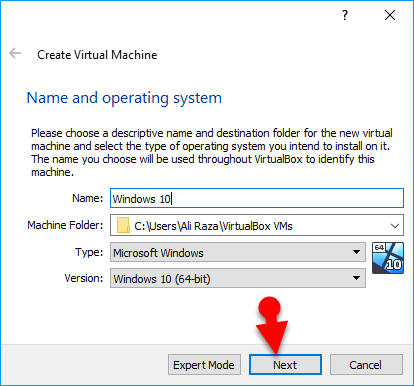The image size is (414, 386).
Task: Focus the Name input field
Action: [257, 198]
